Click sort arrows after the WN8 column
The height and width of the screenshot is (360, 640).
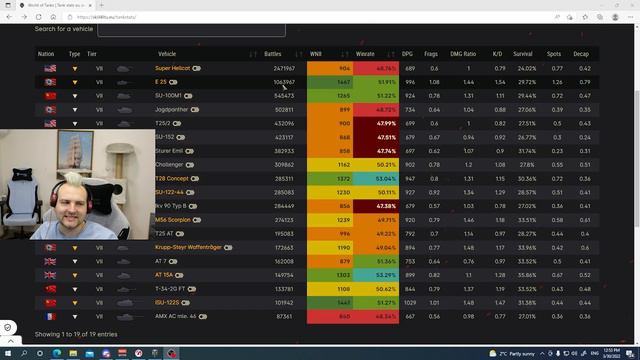click(x=345, y=54)
